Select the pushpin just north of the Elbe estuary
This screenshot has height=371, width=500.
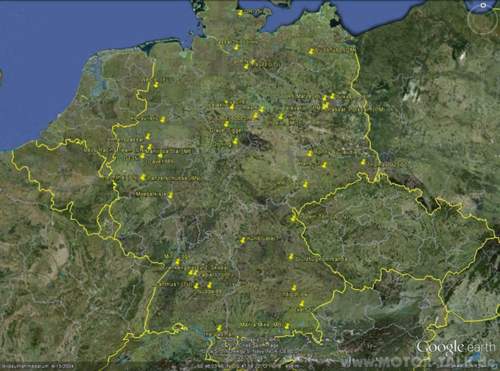237,47
